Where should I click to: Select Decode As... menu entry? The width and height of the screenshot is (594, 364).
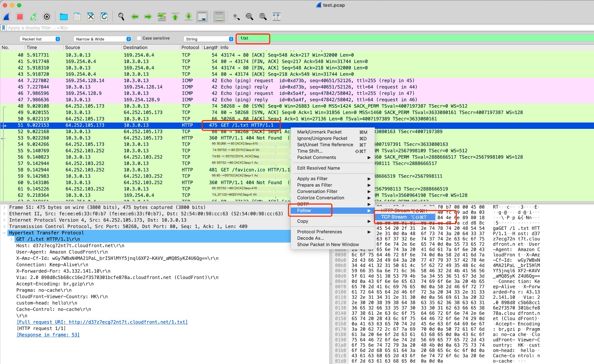coord(333,238)
